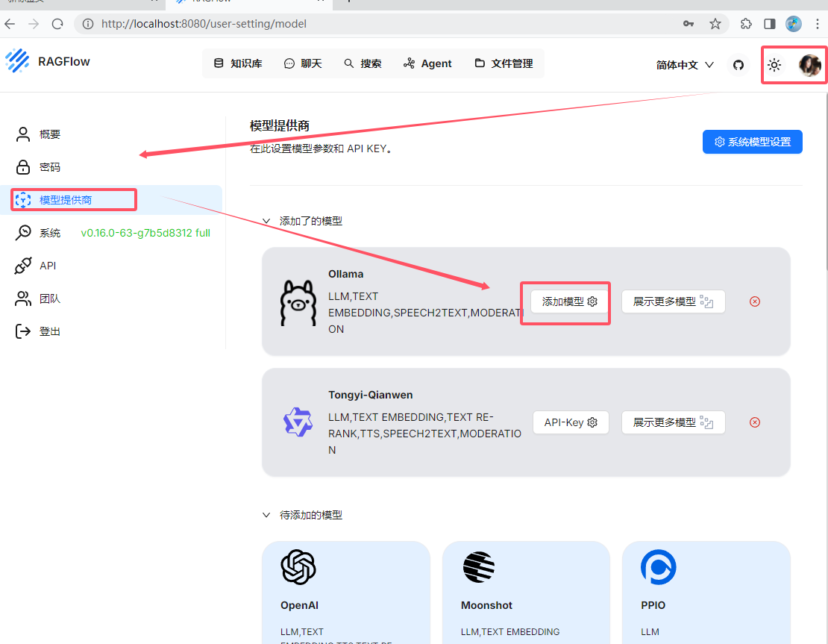Delete the Ollama provider
828x644 pixels.
point(755,301)
